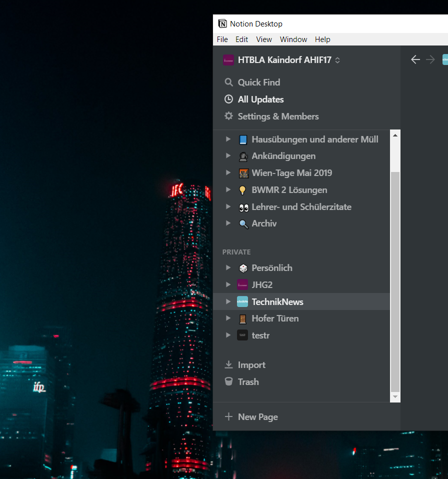The image size is (448, 479).
Task: Open the Hofer Türen page
Action: (x=275, y=318)
